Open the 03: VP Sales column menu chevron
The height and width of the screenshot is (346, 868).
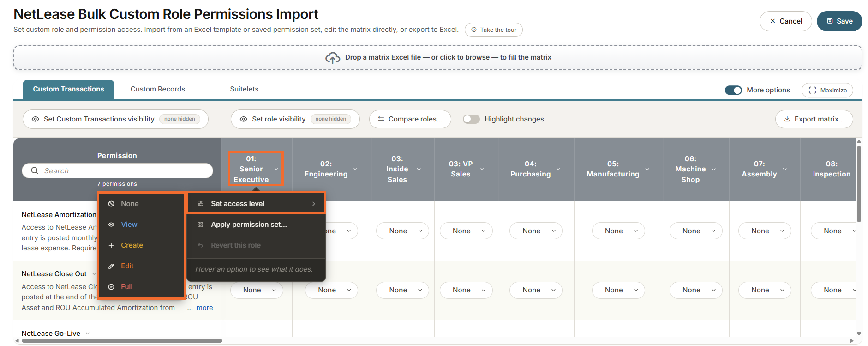click(482, 169)
